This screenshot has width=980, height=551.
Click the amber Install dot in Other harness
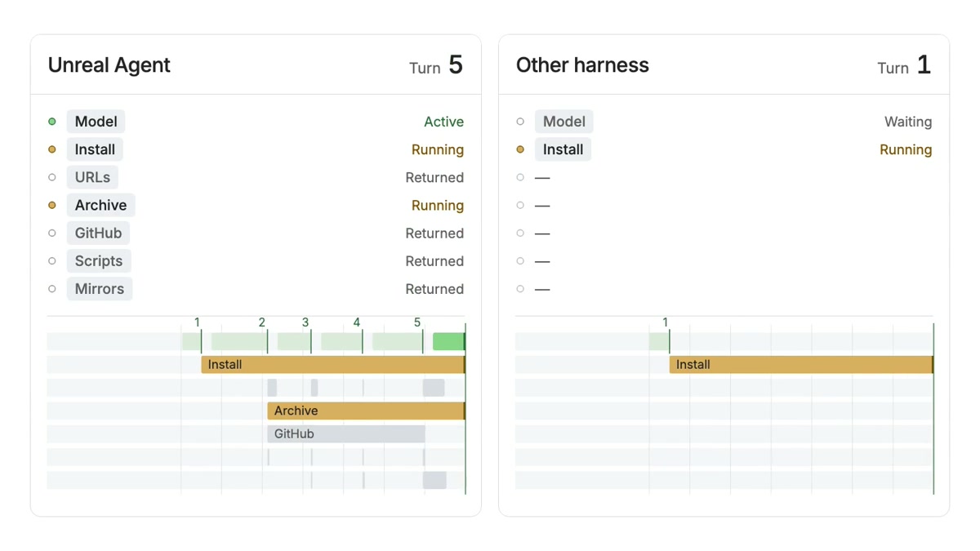(x=520, y=149)
